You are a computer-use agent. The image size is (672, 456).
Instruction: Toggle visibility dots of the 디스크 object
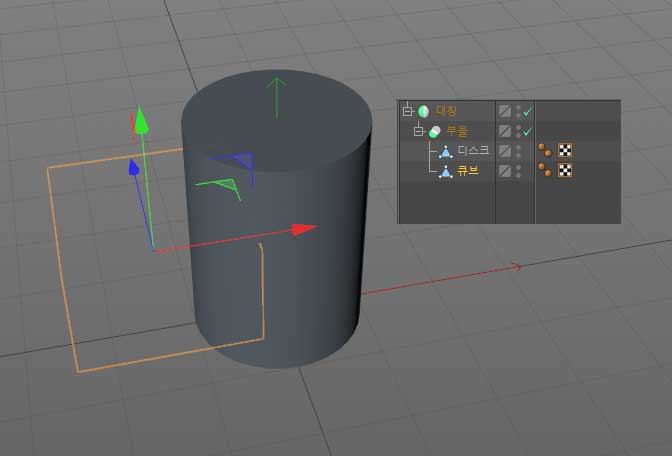click(518, 151)
